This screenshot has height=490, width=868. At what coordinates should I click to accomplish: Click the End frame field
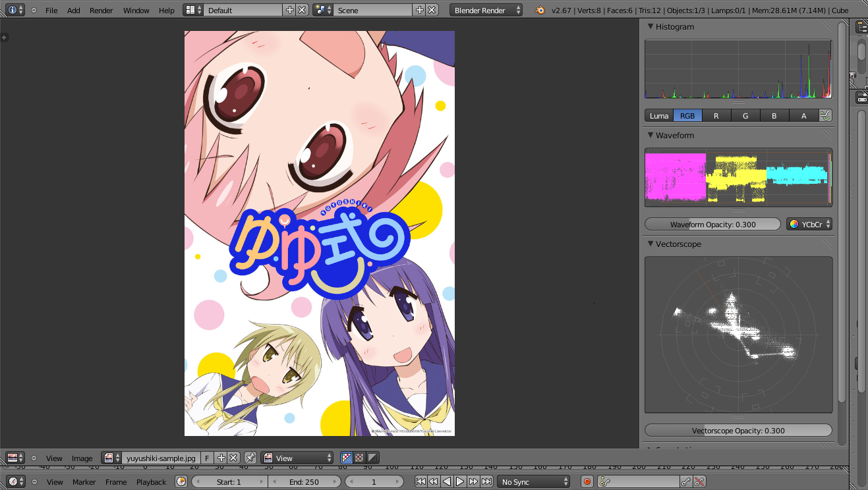[304, 481]
